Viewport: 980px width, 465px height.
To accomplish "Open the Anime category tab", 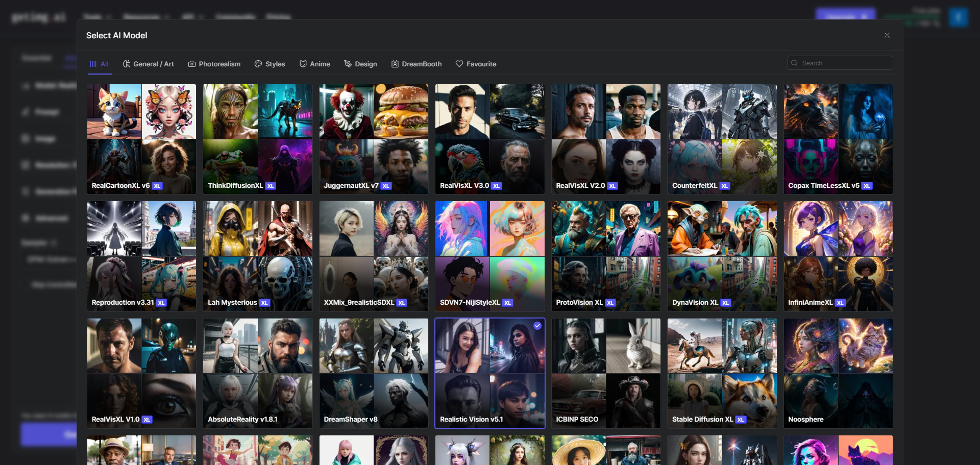I will (315, 64).
